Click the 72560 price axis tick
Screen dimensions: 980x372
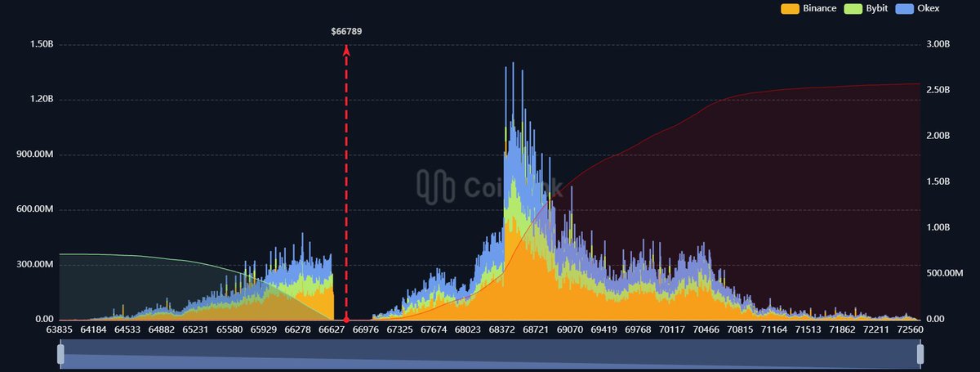tap(910, 330)
